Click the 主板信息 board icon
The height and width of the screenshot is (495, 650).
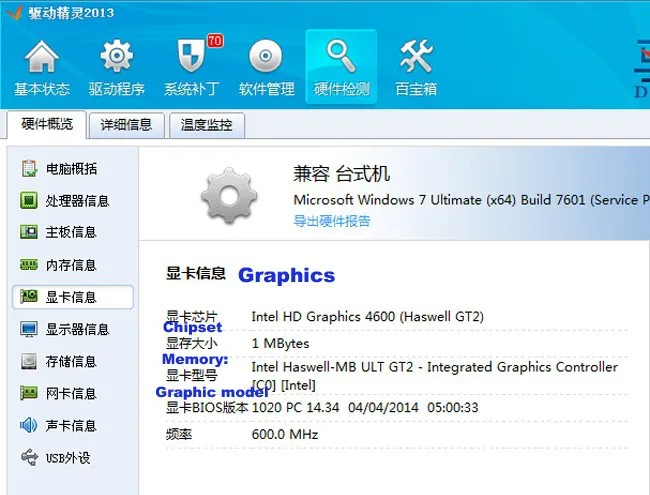[29, 232]
